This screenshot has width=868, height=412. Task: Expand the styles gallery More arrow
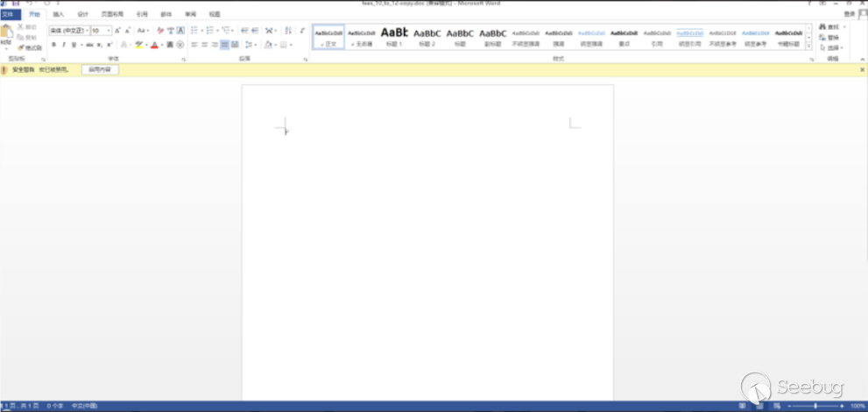808,46
